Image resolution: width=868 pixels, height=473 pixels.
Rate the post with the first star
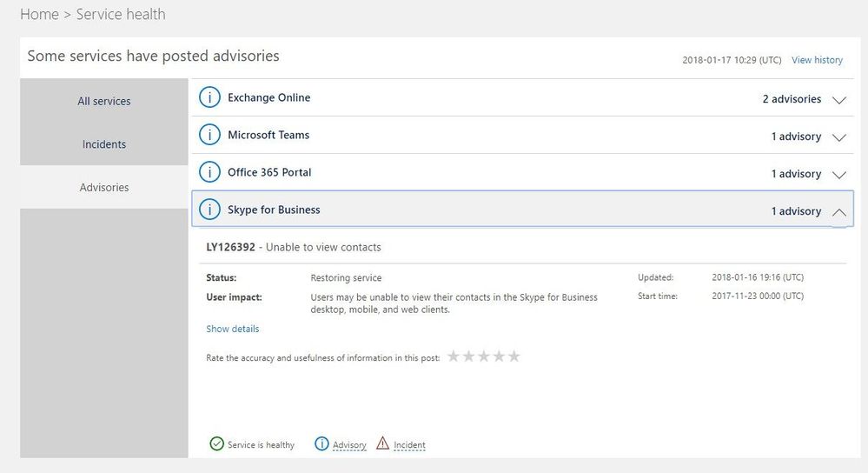click(454, 356)
